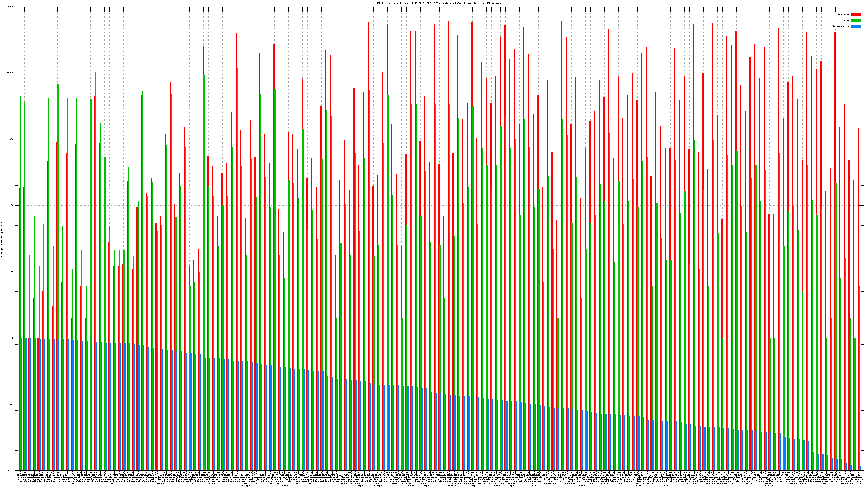Viewport: 868px width, 488px height.
Task: Click the 0.01 y-axis tick label
Action: tap(11, 470)
